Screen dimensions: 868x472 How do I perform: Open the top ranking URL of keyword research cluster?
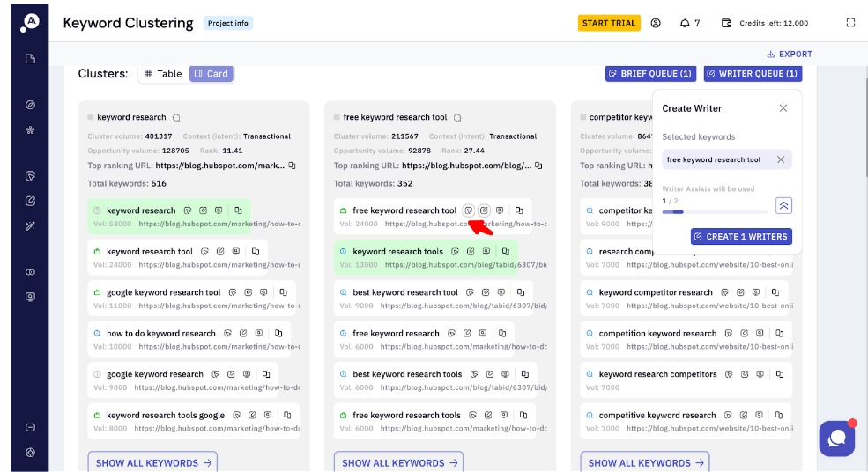click(x=219, y=166)
